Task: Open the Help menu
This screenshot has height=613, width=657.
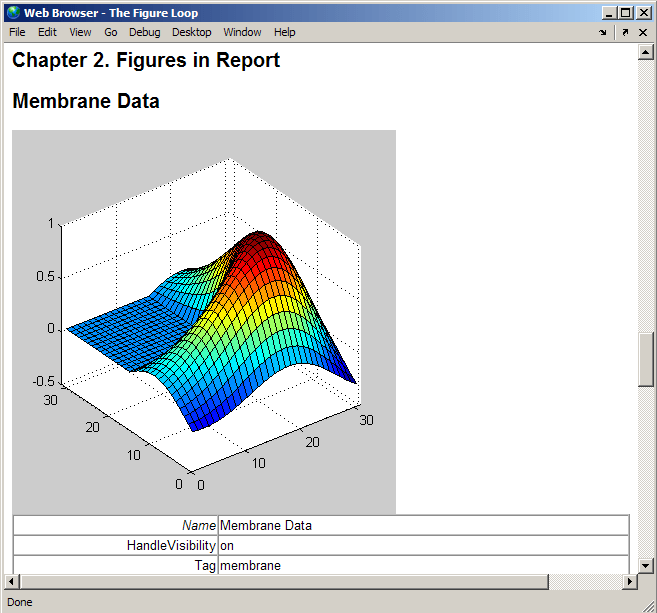Action: 285,32
